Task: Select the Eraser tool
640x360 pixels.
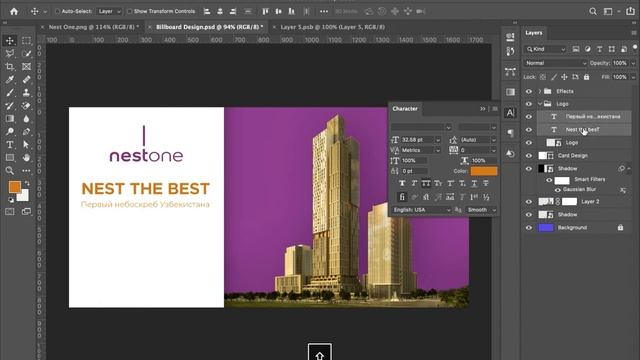Action: coord(27,106)
